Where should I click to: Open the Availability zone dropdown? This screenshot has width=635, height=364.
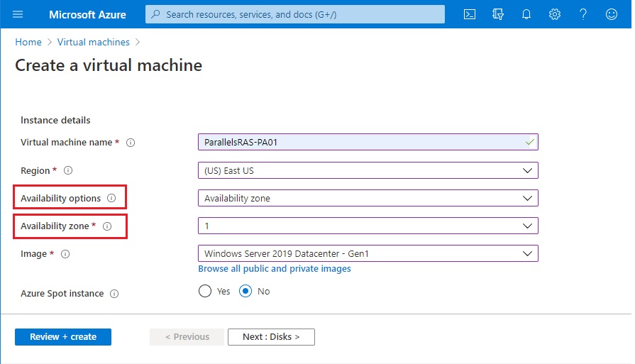(x=368, y=226)
